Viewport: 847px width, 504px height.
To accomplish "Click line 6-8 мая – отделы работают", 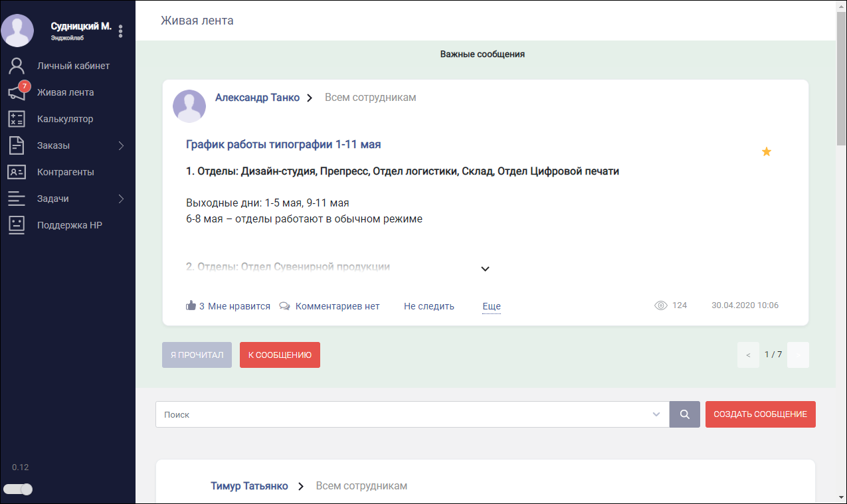I will pos(304,218).
